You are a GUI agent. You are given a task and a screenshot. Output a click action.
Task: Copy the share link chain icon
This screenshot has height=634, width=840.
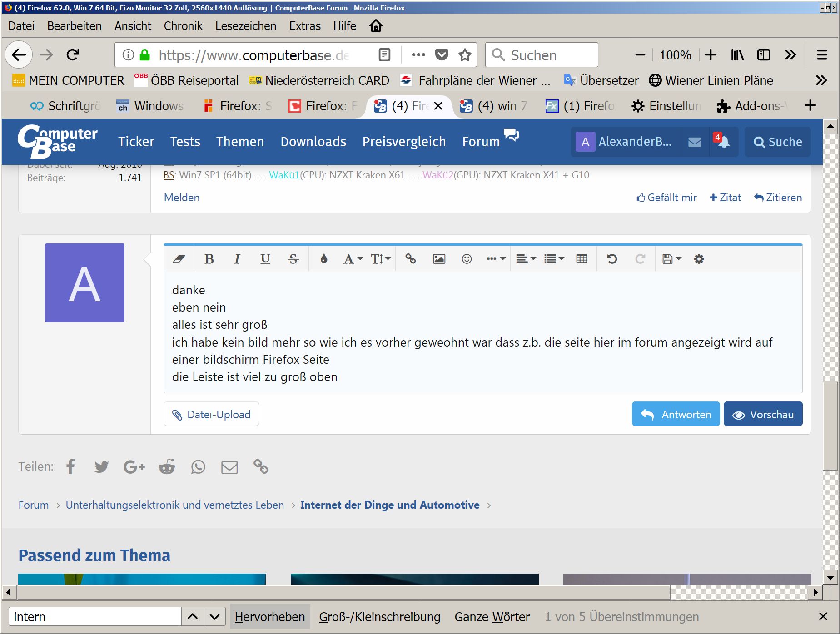click(x=261, y=466)
